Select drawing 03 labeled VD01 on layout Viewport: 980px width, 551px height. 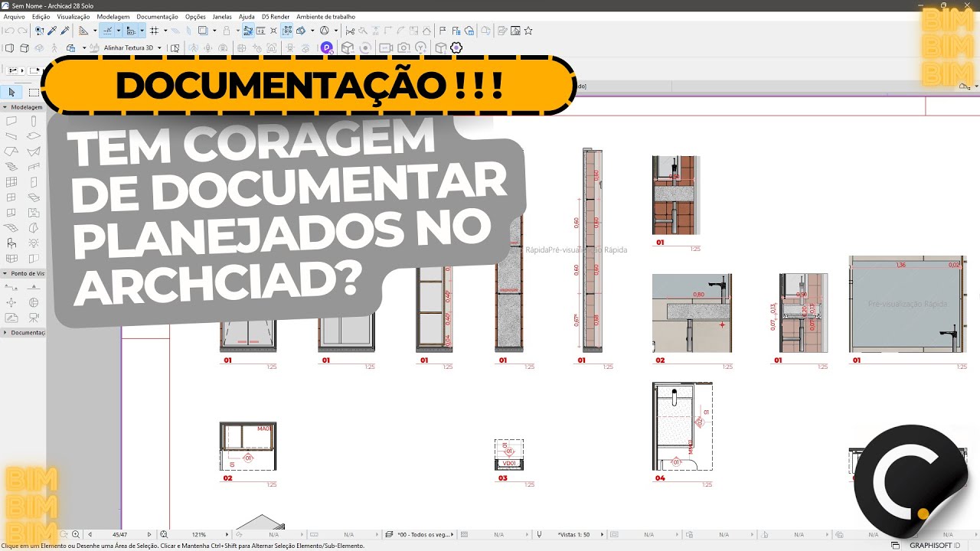pos(509,455)
